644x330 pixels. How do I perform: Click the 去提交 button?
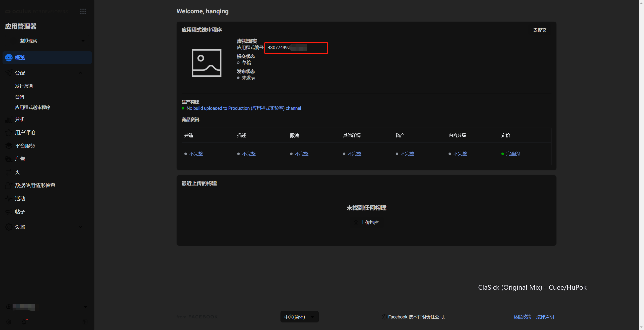tap(540, 30)
